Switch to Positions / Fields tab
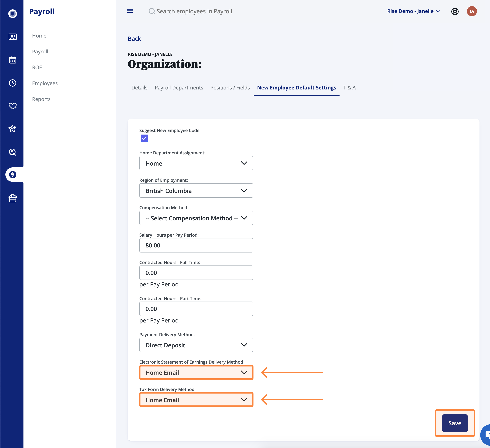This screenshot has height=448, width=490. pos(230,88)
